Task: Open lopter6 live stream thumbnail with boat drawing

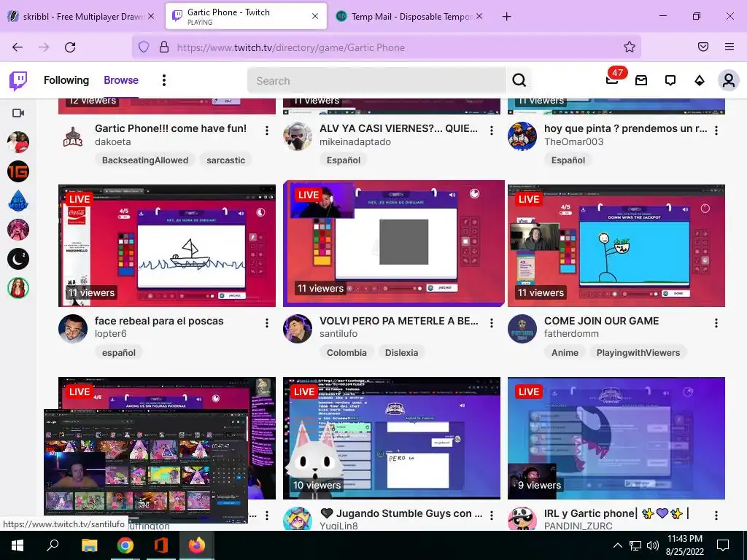Action: pos(167,246)
